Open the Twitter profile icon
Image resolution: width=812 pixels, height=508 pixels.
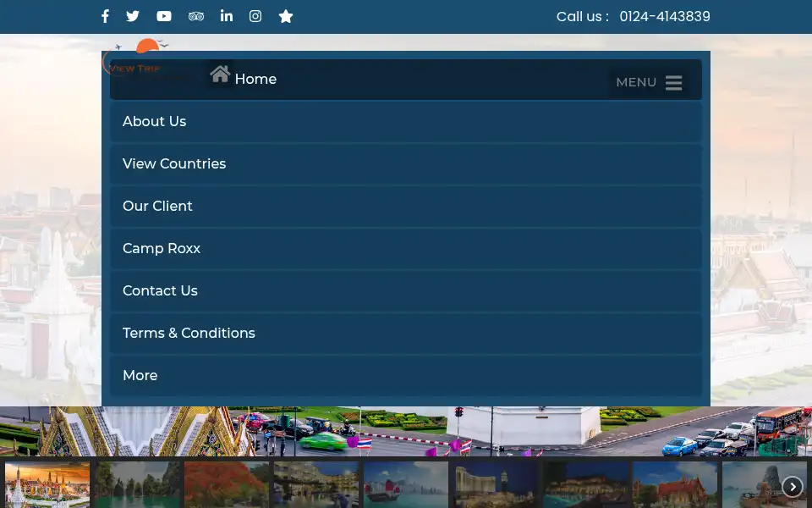click(133, 16)
